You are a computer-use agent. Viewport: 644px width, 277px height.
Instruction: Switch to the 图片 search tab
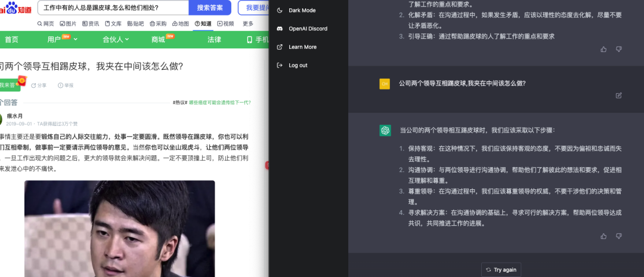68,24
